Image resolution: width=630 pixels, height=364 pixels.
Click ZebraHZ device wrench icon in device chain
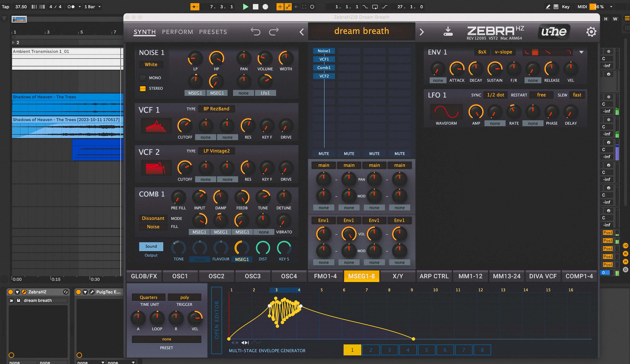pyautogui.click(x=24, y=292)
